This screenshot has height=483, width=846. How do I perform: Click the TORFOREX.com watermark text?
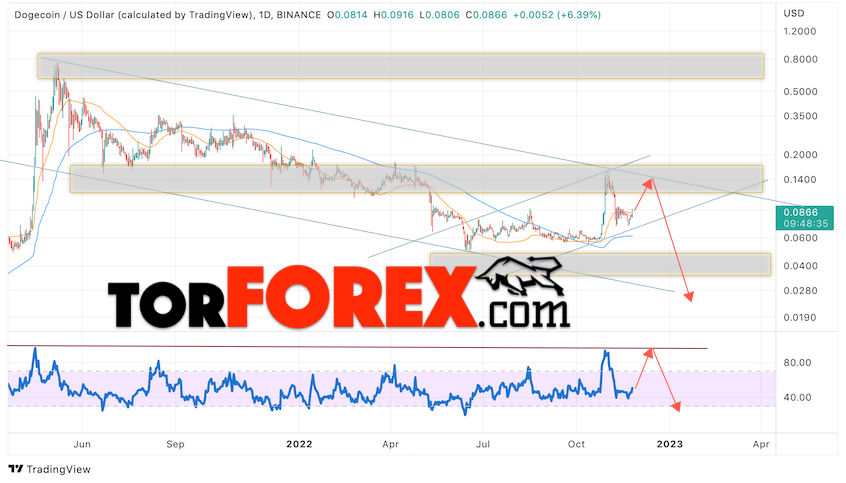point(339,297)
